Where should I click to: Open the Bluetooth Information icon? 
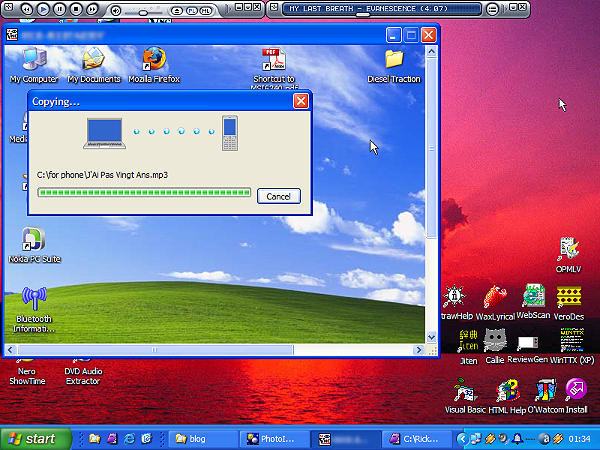[x=34, y=310]
